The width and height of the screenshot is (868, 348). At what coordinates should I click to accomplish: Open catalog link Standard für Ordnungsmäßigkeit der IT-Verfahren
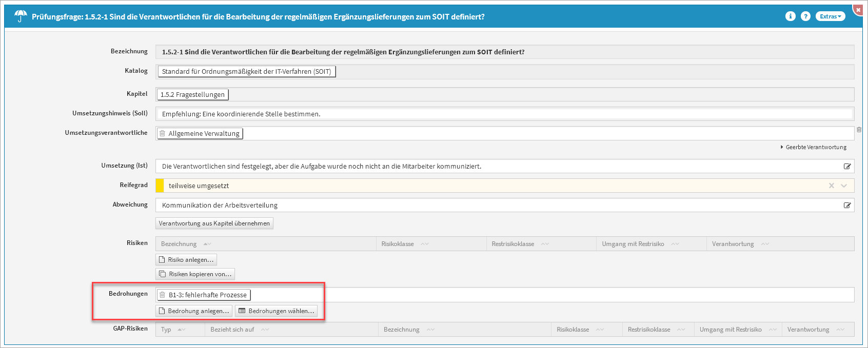coord(246,72)
